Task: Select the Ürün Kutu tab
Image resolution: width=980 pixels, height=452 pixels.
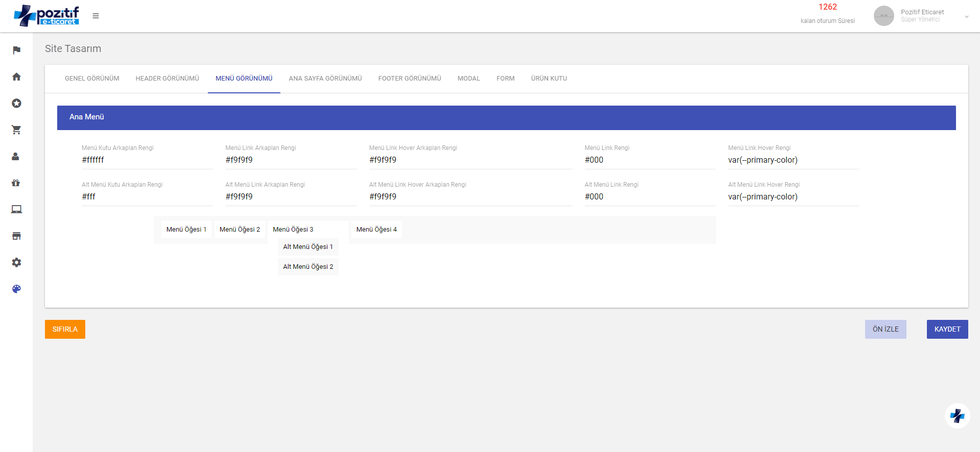Action: (548, 79)
